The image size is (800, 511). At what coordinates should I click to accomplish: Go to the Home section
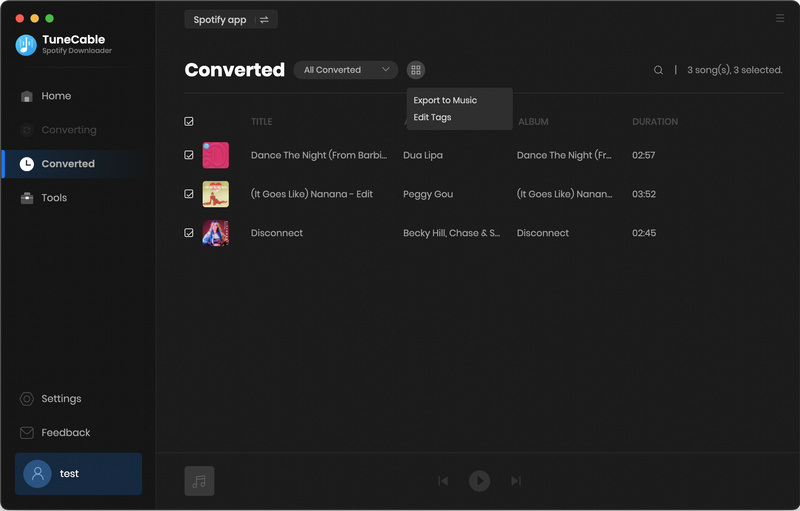(x=56, y=96)
